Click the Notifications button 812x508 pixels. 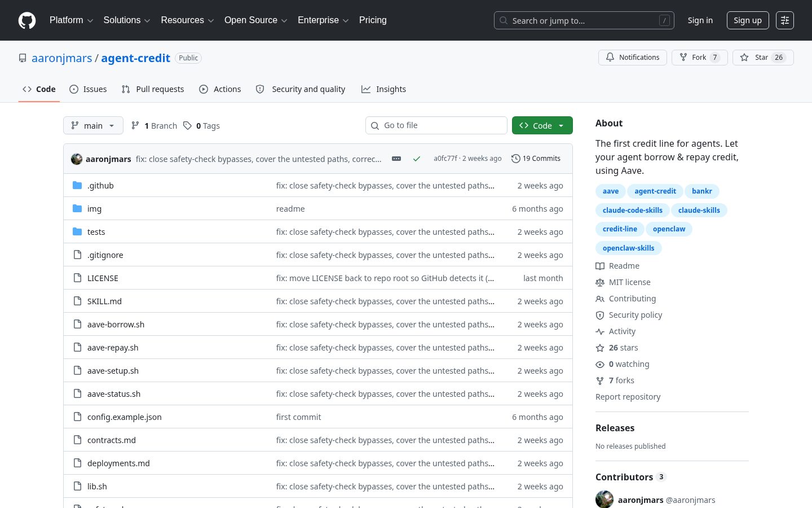pos(633,58)
